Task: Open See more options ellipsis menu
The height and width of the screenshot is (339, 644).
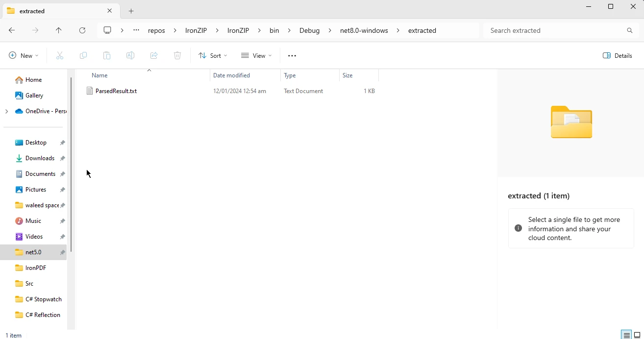Action: click(292, 56)
